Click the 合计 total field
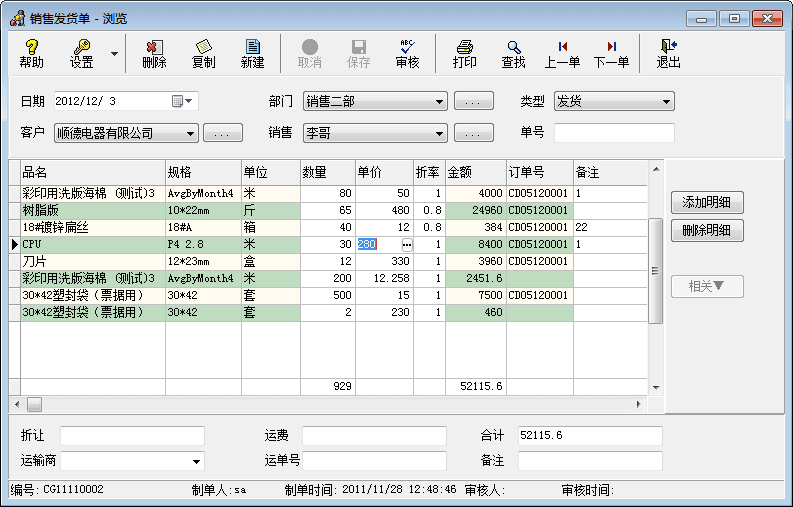793x507 pixels. coord(590,436)
